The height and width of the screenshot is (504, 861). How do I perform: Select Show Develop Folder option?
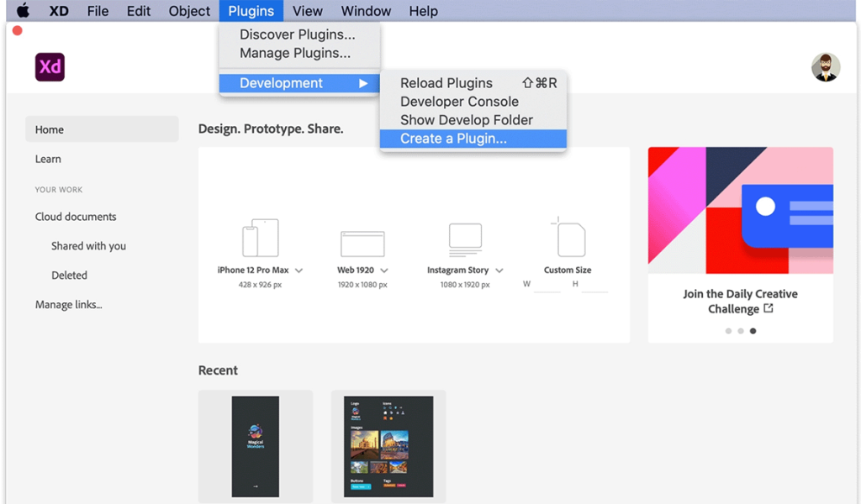[473, 120]
